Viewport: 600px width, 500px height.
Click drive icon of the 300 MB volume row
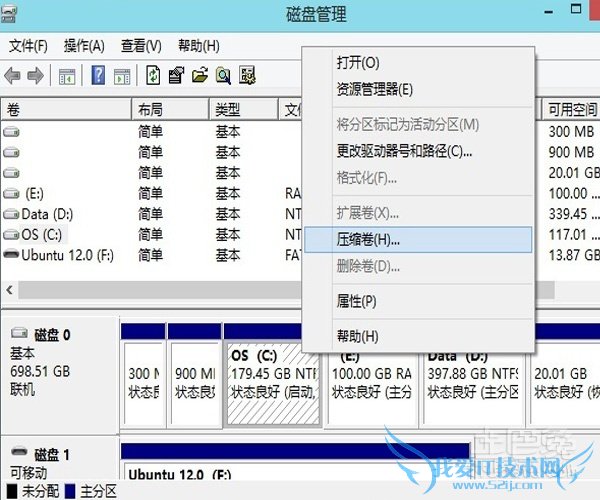[x=11, y=132]
